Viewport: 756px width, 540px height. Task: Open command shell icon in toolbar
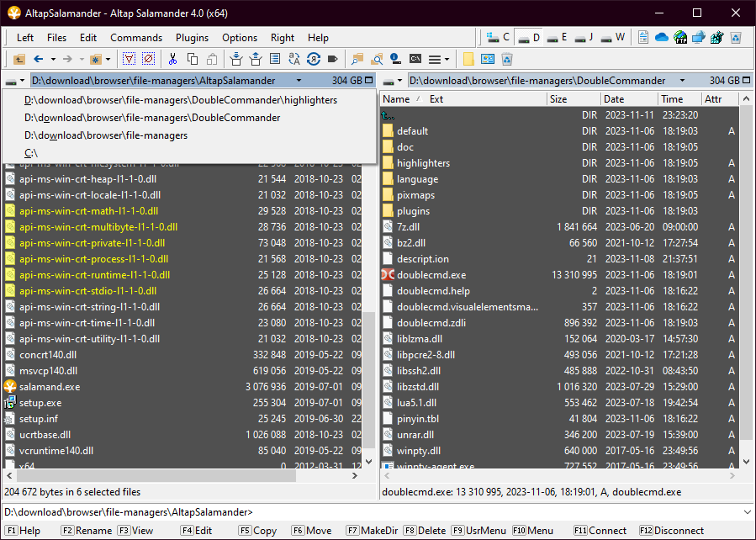coord(415,59)
